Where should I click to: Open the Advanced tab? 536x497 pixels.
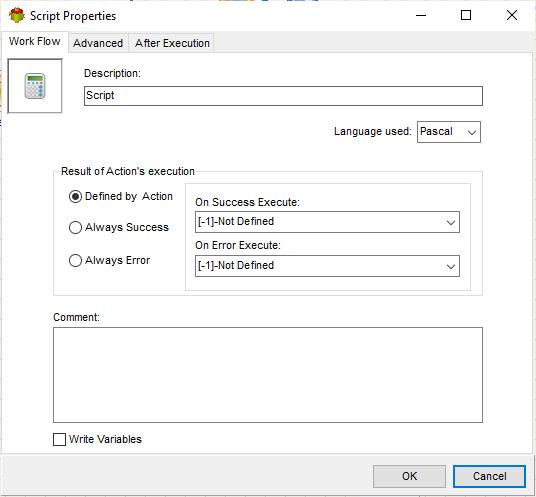98,43
